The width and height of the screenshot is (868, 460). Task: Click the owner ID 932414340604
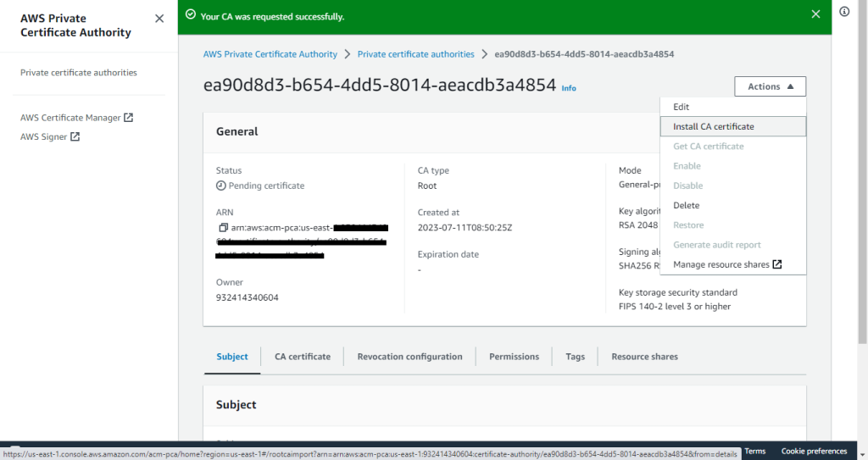247,298
